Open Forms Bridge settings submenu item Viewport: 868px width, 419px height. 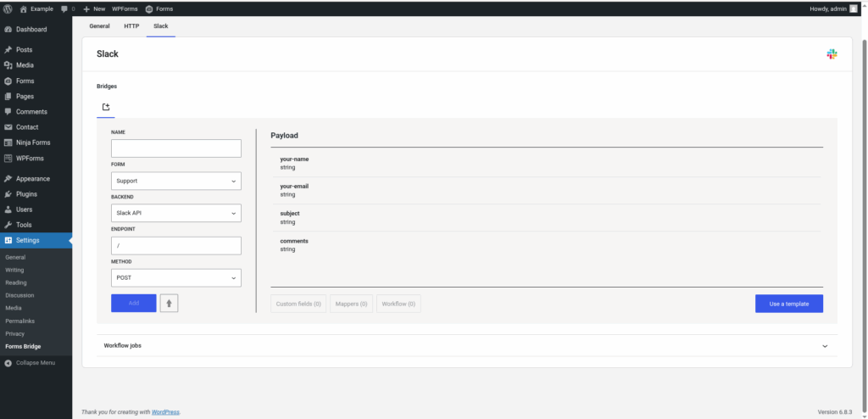23,346
